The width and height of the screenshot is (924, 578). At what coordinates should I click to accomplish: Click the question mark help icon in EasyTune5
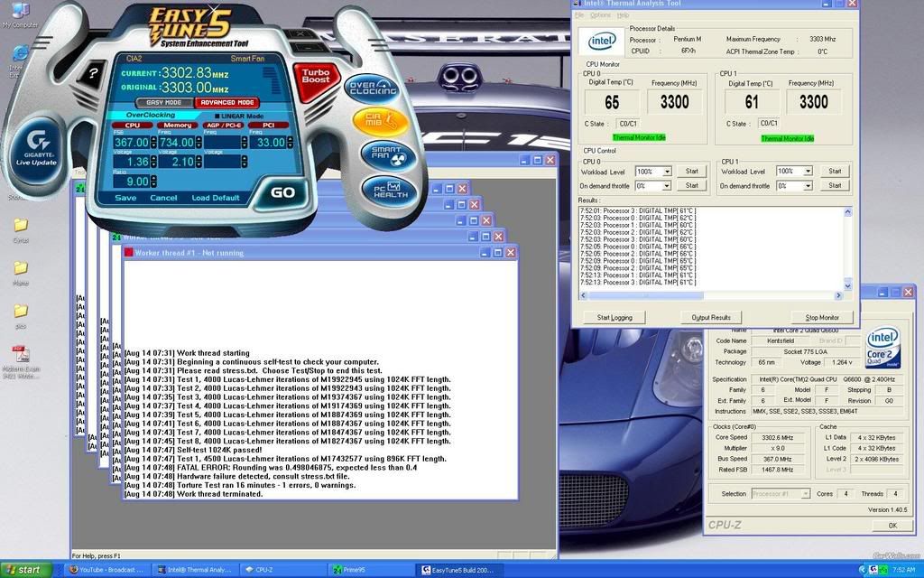92,75
